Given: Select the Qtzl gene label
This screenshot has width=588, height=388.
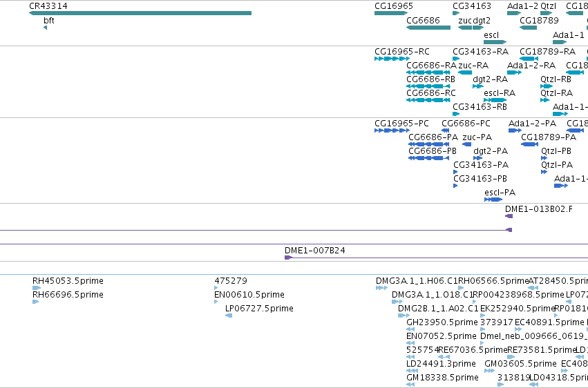Looking at the screenshot, I should point(548,6).
